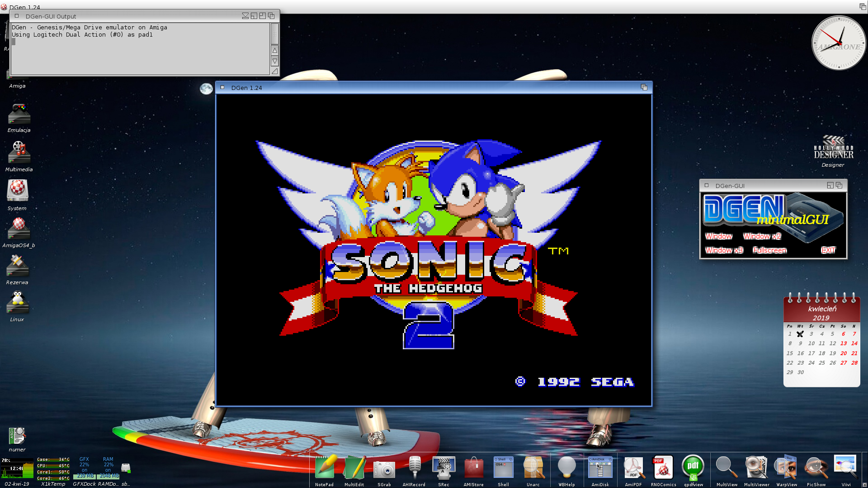The width and height of the screenshot is (868, 488).
Task: Click the DGen-GUI Output window resize gadget
Action: (274, 71)
